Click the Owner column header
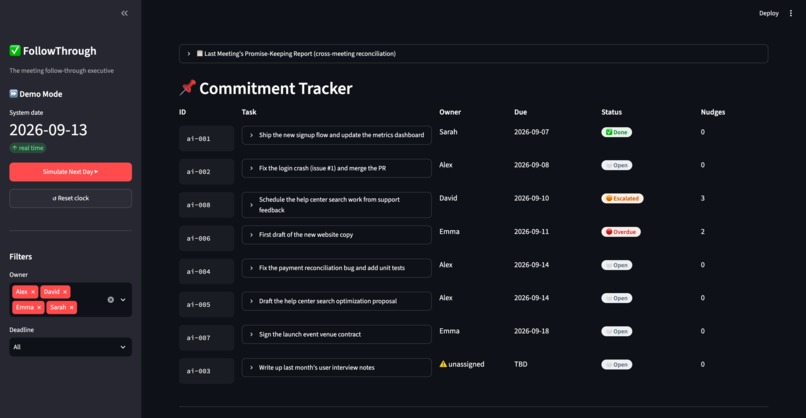 click(450, 112)
